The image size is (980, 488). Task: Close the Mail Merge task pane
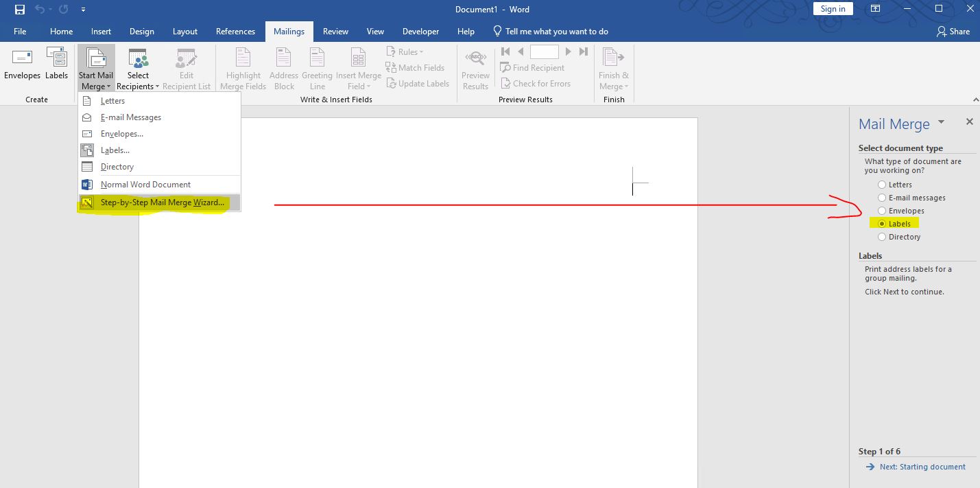[x=969, y=121]
